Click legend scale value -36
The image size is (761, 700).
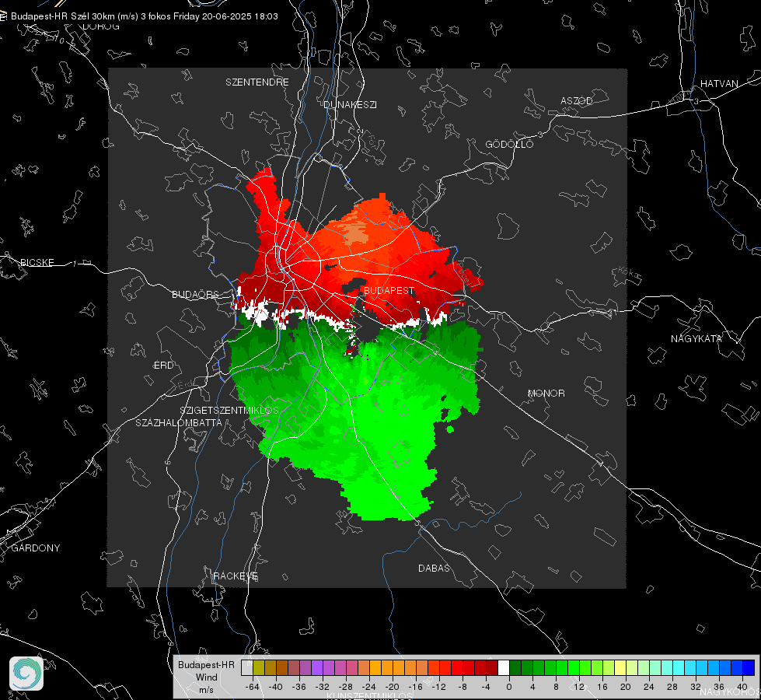click(x=299, y=688)
